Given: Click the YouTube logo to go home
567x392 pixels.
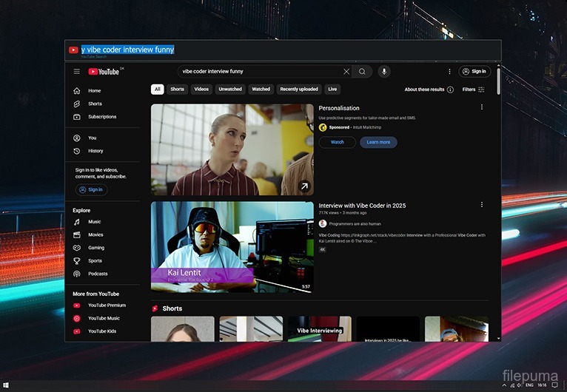Looking at the screenshot, I should (x=104, y=72).
